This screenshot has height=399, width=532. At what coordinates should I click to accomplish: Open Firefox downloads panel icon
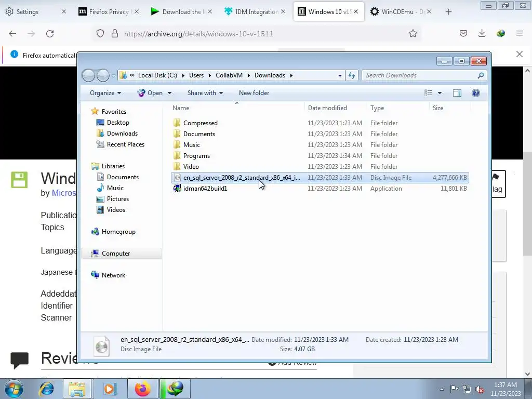coord(482,33)
